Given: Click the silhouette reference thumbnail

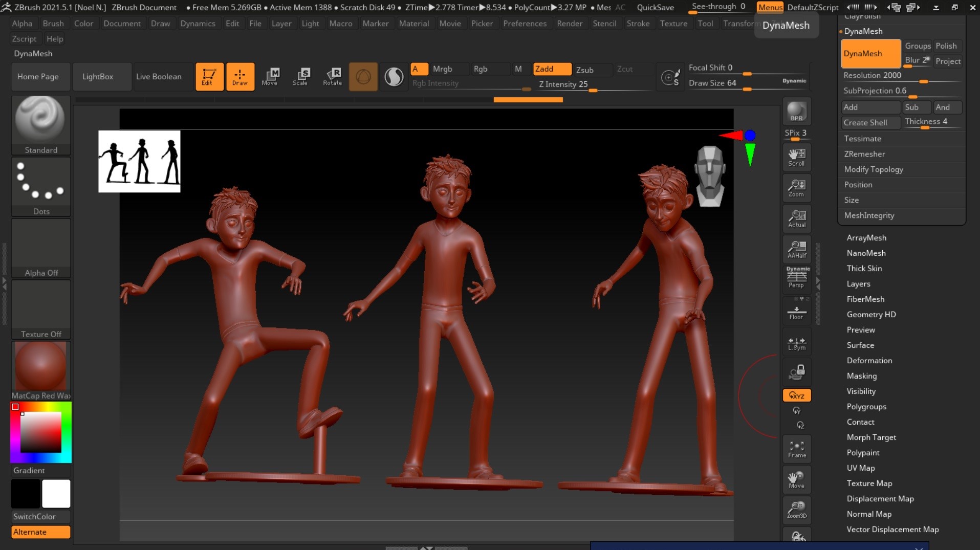Looking at the screenshot, I should 139,161.
